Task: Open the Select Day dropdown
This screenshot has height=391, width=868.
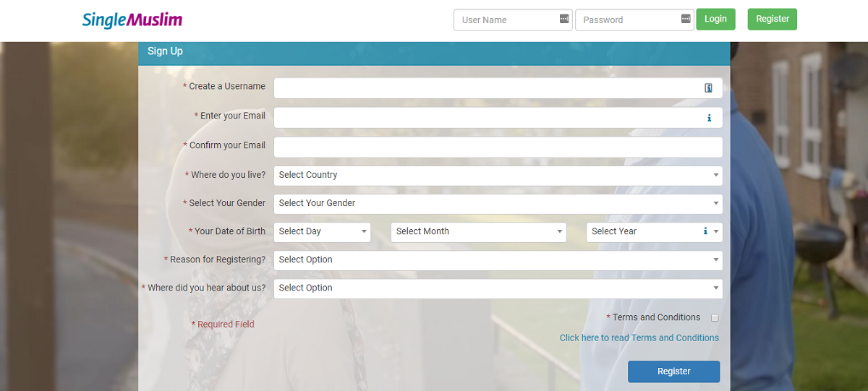Action: 322,231
